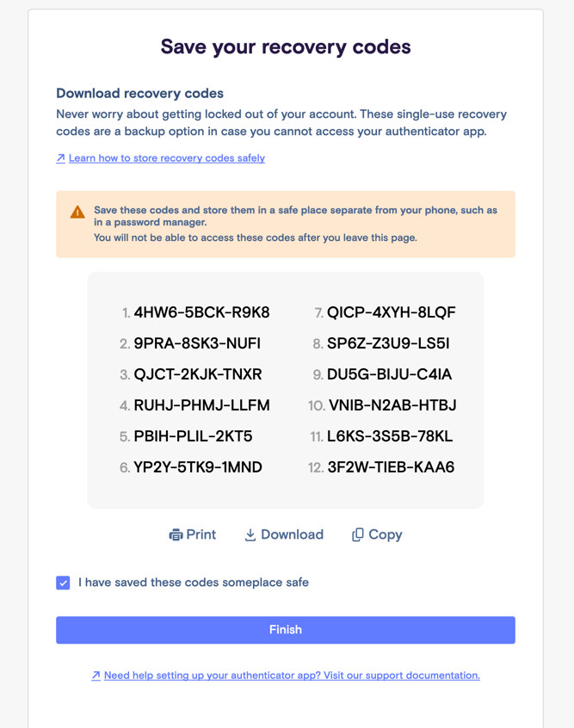The height and width of the screenshot is (728, 574).
Task: Select recovery code 4HW6-5BCK-R9K8
Action: 201,312
